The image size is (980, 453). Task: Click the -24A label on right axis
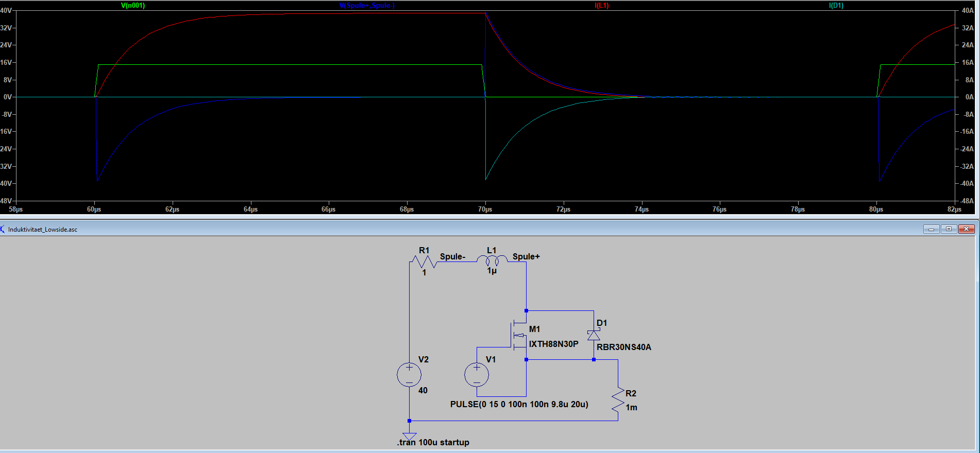[x=967, y=149]
